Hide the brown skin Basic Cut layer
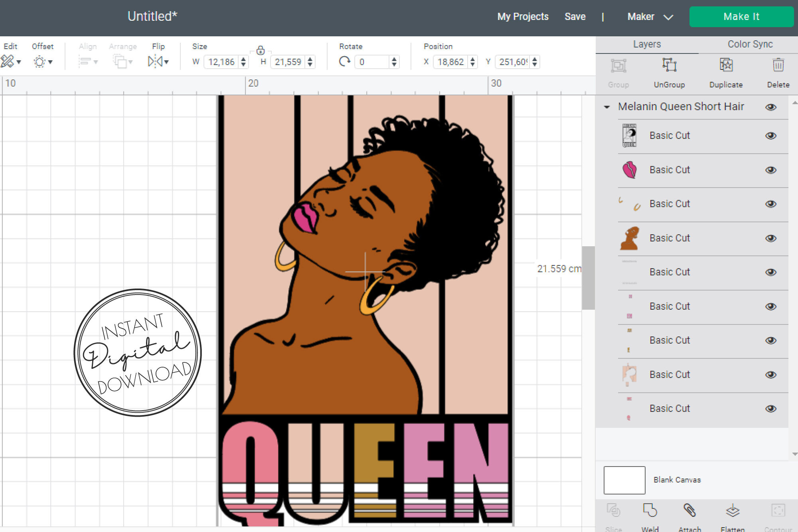This screenshot has height=532, width=798. (771, 238)
